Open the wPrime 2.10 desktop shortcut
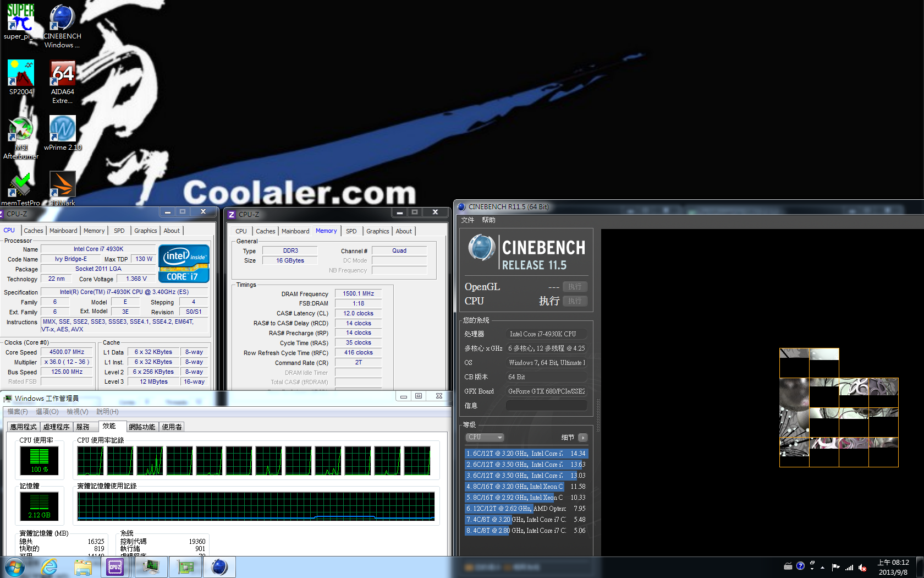The width and height of the screenshot is (924, 578). click(x=62, y=133)
